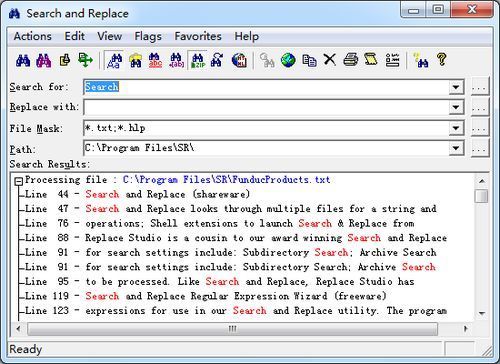Expand the Path dropdown list
Viewport: 500px width, 364px height.
click(x=456, y=148)
